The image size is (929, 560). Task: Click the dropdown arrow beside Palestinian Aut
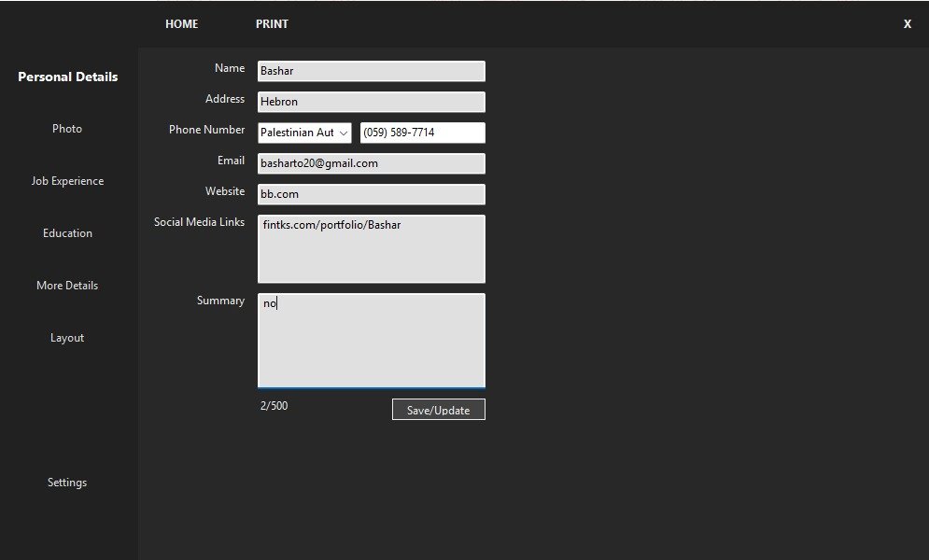point(343,133)
